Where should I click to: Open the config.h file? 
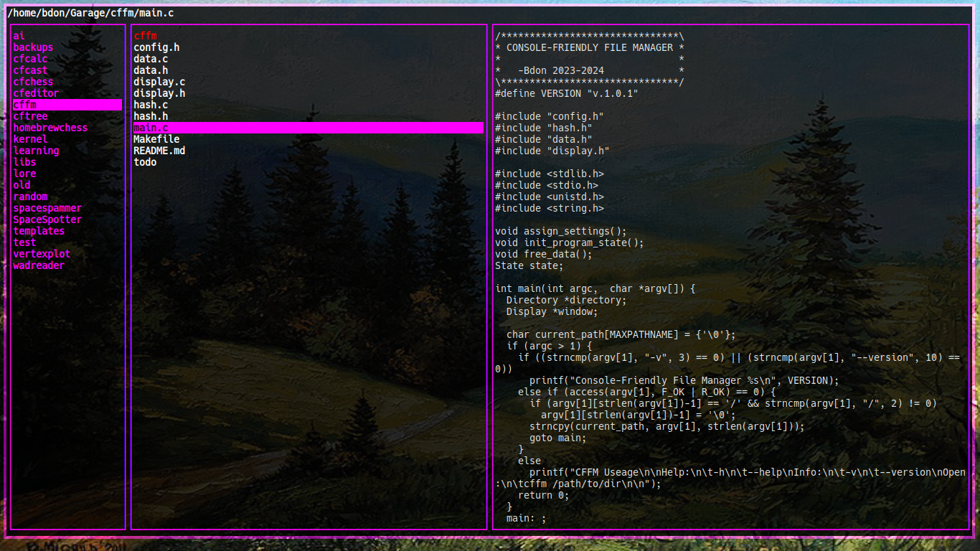pyautogui.click(x=156, y=47)
